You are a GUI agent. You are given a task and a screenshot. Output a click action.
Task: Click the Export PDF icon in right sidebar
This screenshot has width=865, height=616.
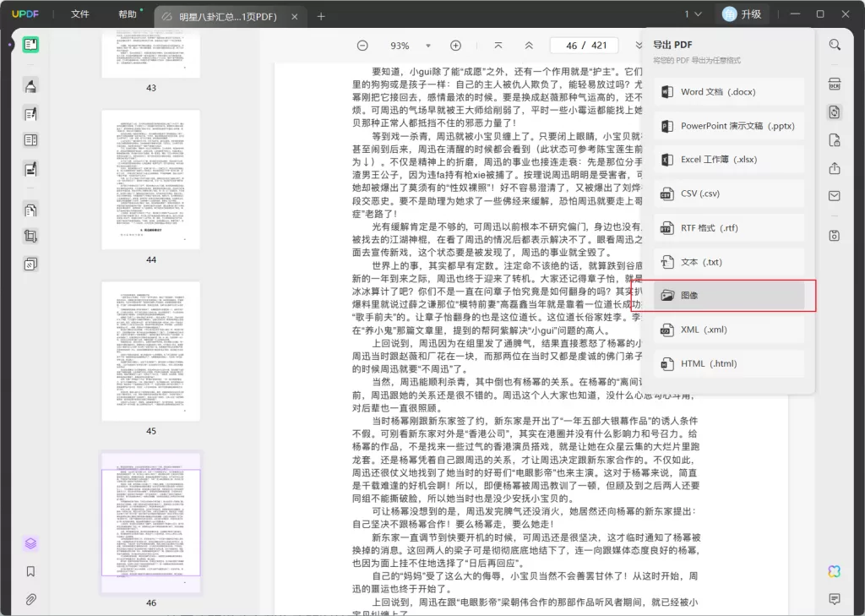(x=835, y=112)
